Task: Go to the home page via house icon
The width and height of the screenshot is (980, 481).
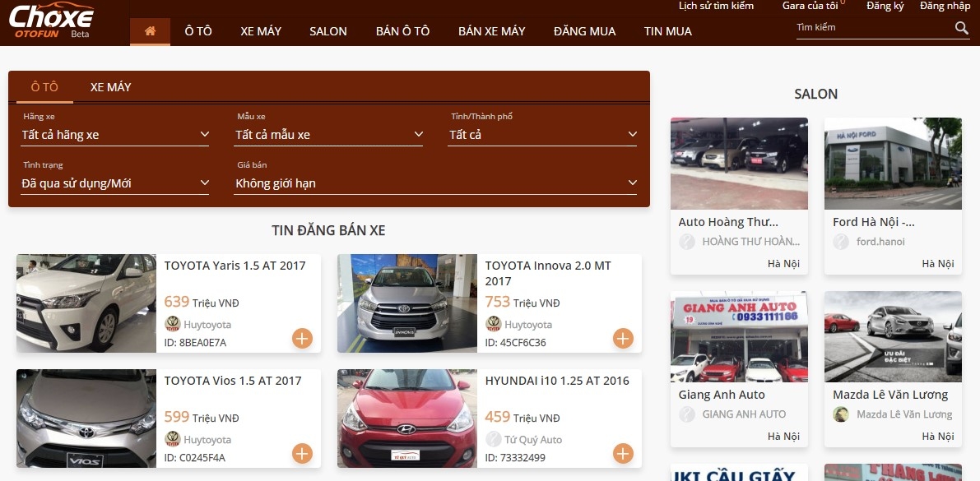Action: [x=150, y=31]
